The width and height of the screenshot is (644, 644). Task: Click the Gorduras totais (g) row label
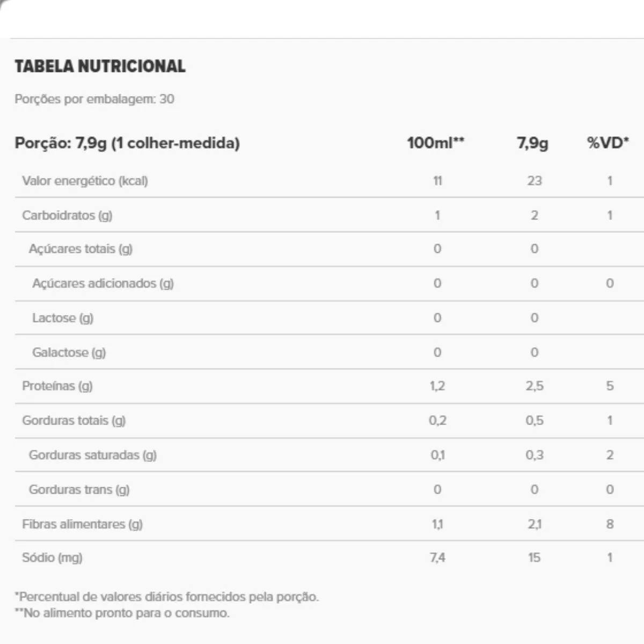tap(74, 421)
